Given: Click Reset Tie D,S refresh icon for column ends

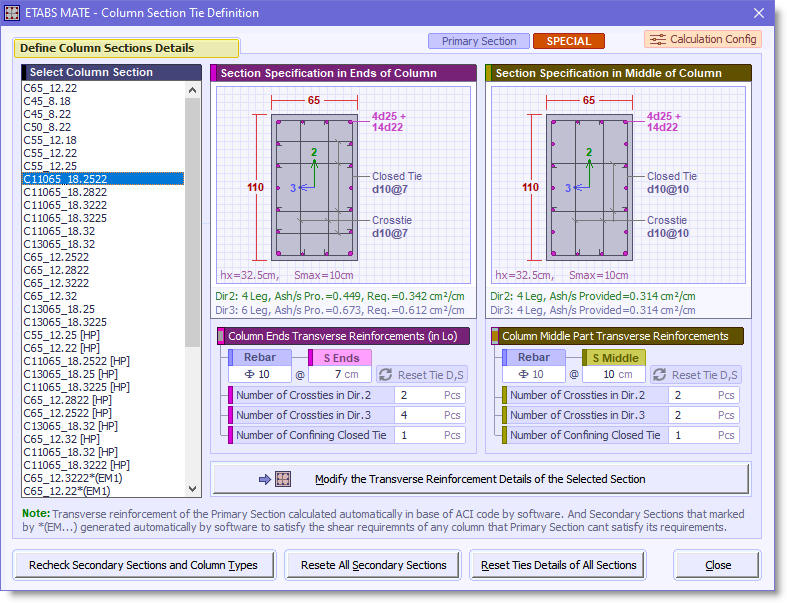Looking at the screenshot, I should 385,375.
